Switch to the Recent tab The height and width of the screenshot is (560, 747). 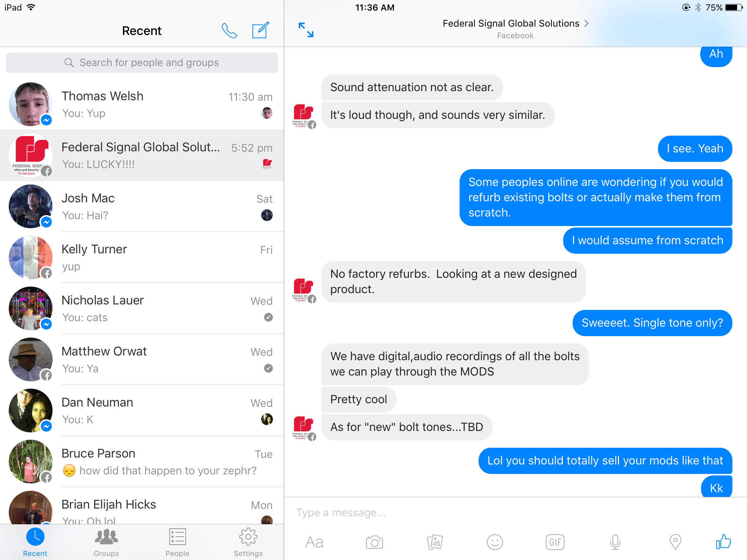click(x=35, y=542)
